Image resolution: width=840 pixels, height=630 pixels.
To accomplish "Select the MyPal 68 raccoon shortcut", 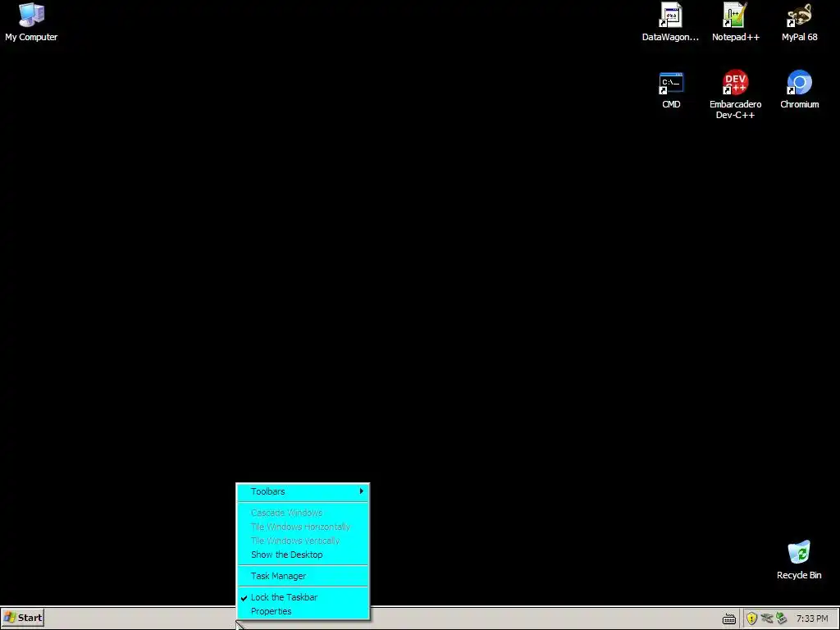I will 799,22.
